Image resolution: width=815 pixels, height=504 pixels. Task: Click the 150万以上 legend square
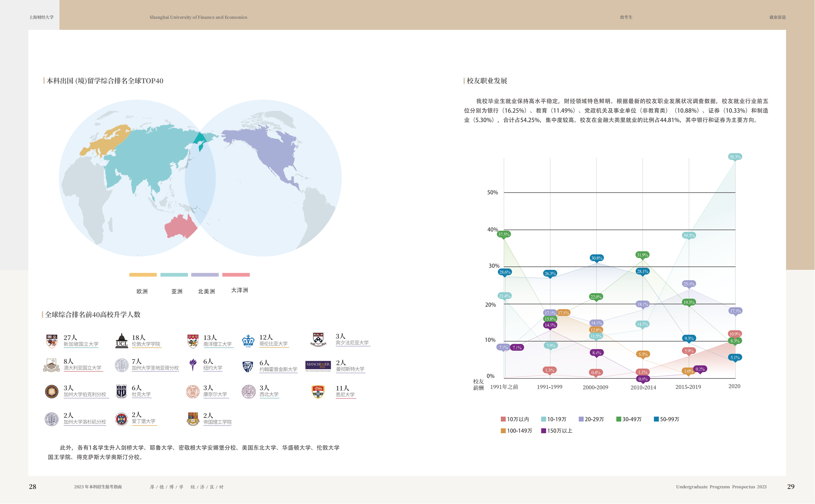(543, 431)
